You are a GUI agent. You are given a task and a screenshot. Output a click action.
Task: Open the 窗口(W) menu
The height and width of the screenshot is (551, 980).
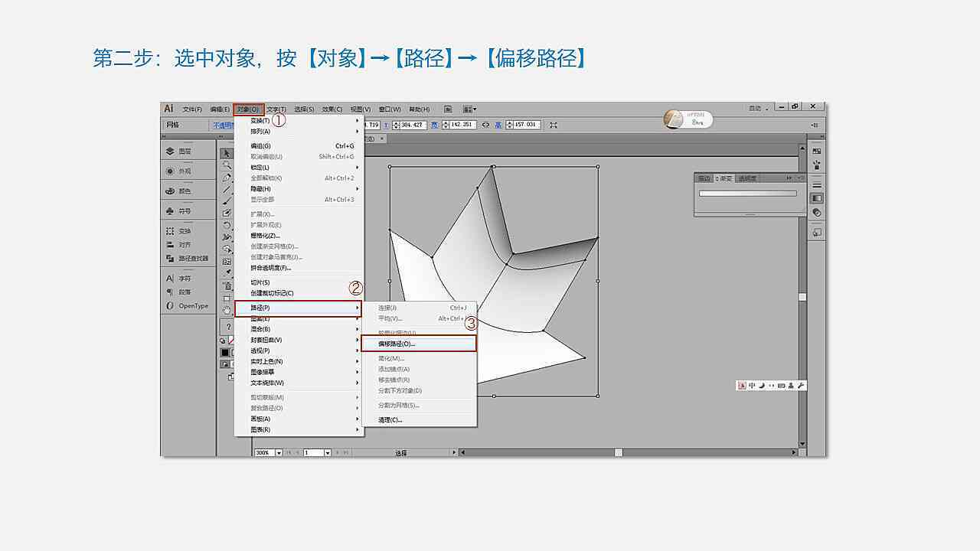[390, 109]
